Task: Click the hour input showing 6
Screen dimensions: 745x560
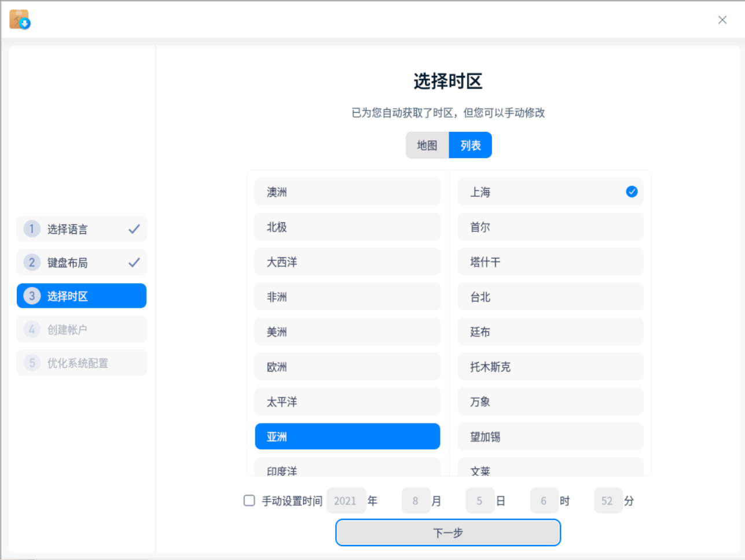Action: (x=544, y=500)
